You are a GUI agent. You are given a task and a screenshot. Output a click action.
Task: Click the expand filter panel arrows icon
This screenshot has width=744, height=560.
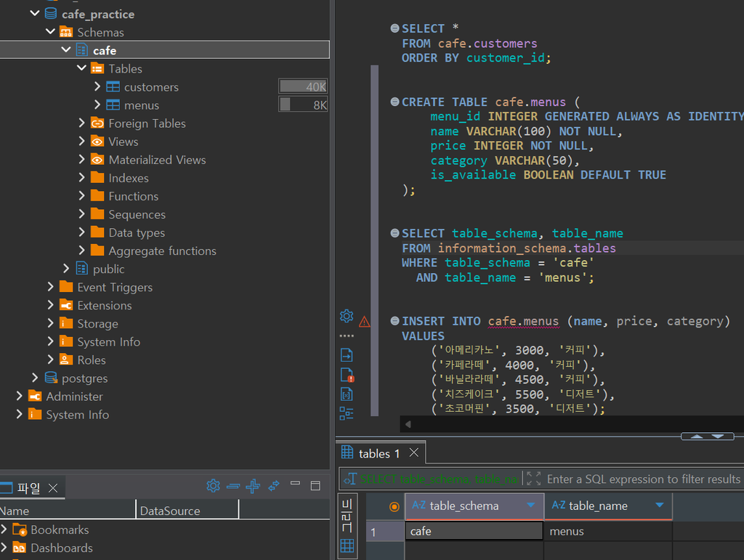pyautogui.click(x=534, y=479)
